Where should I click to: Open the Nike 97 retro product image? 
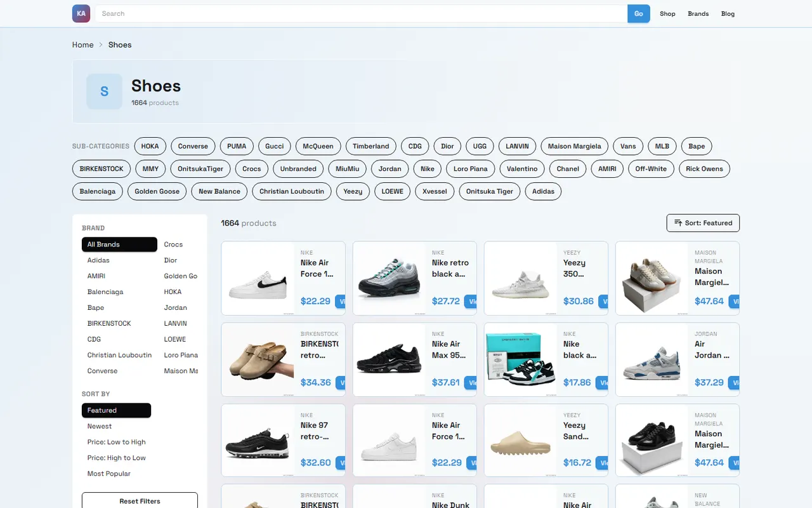pos(258,441)
